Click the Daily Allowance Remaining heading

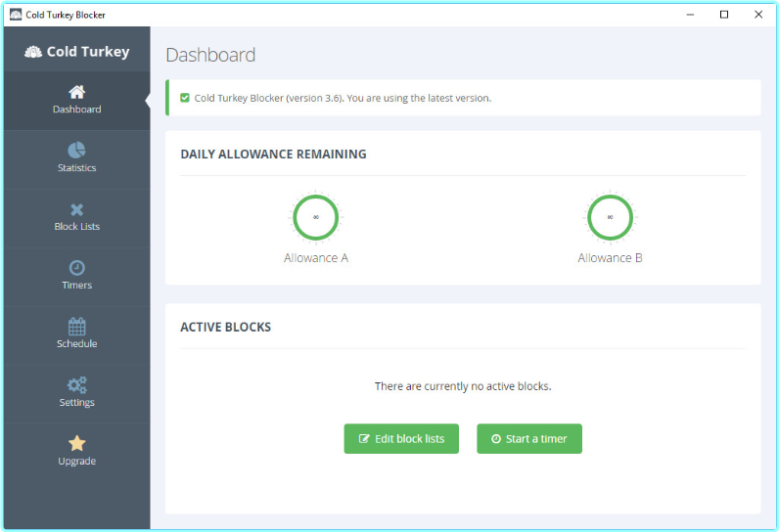[x=273, y=155]
